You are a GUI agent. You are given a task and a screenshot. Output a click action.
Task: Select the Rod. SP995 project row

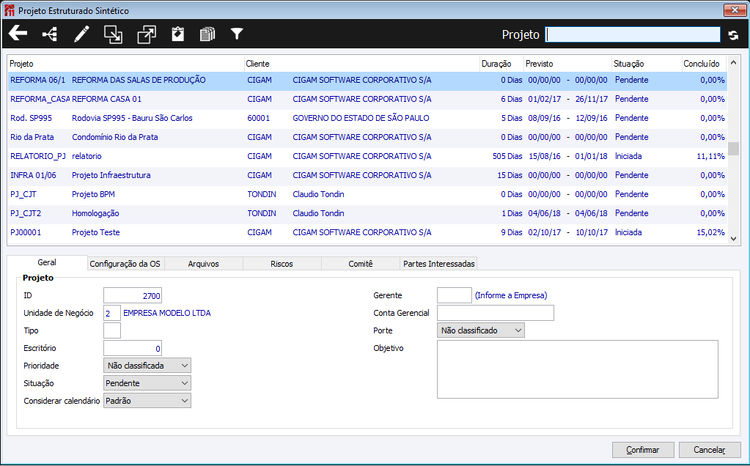(367, 118)
